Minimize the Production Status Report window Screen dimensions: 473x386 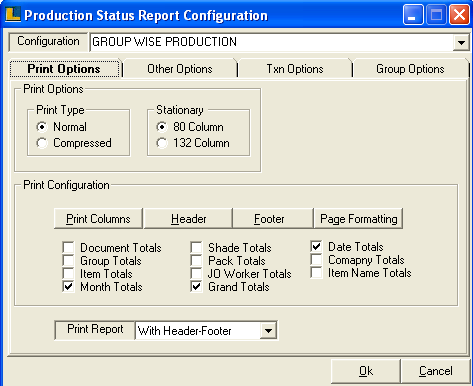[x=413, y=15]
